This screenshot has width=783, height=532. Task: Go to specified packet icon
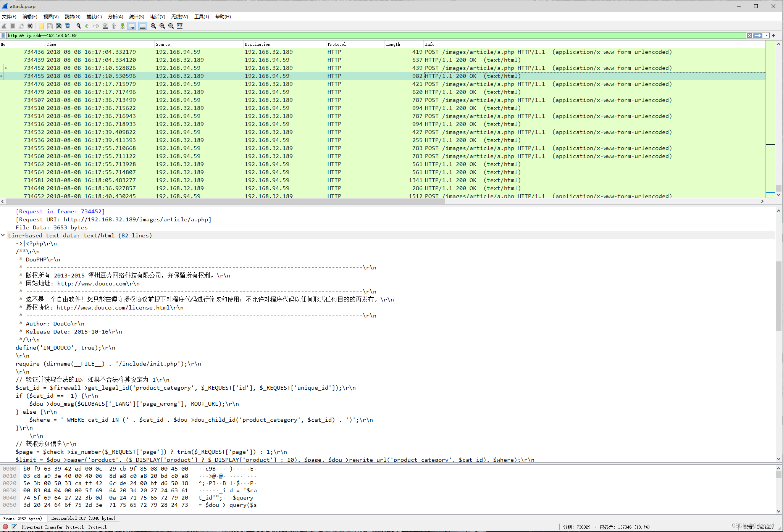(x=105, y=26)
